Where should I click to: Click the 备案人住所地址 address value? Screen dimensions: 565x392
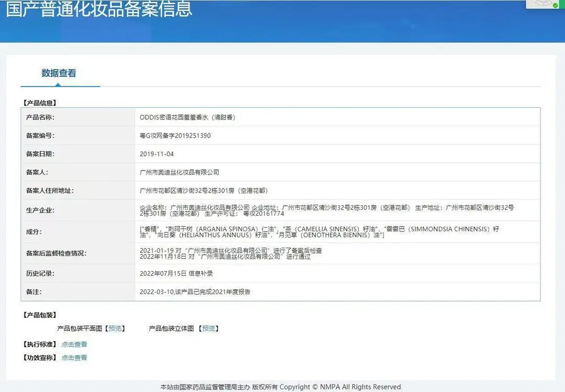pos(204,191)
